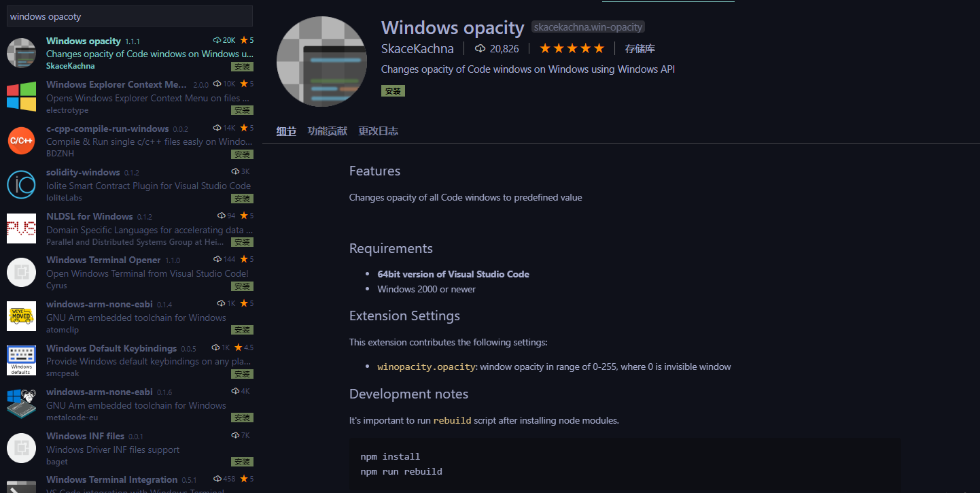Select Windows Default Keybindings list entry
Image resolution: width=980 pixels, height=493 pixels.
click(129, 360)
